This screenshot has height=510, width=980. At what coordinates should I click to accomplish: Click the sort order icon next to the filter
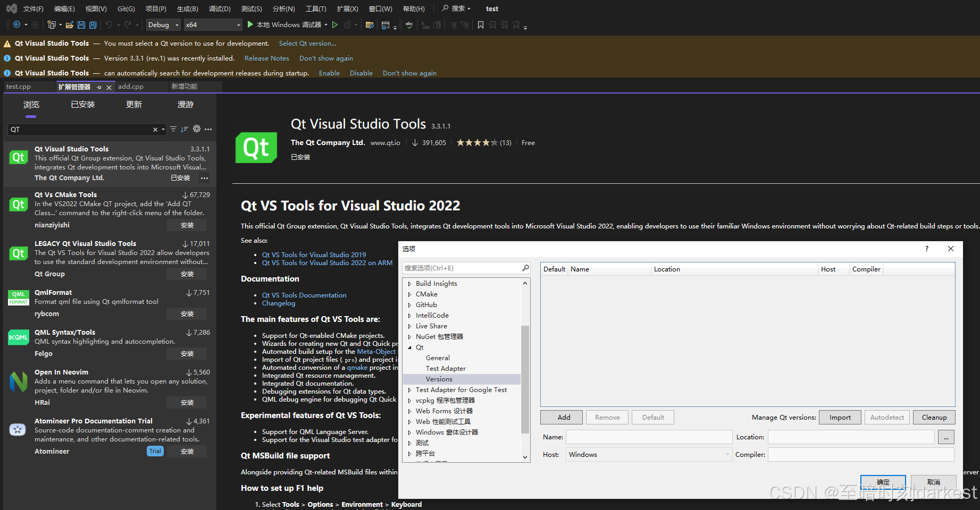pos(185,129)
